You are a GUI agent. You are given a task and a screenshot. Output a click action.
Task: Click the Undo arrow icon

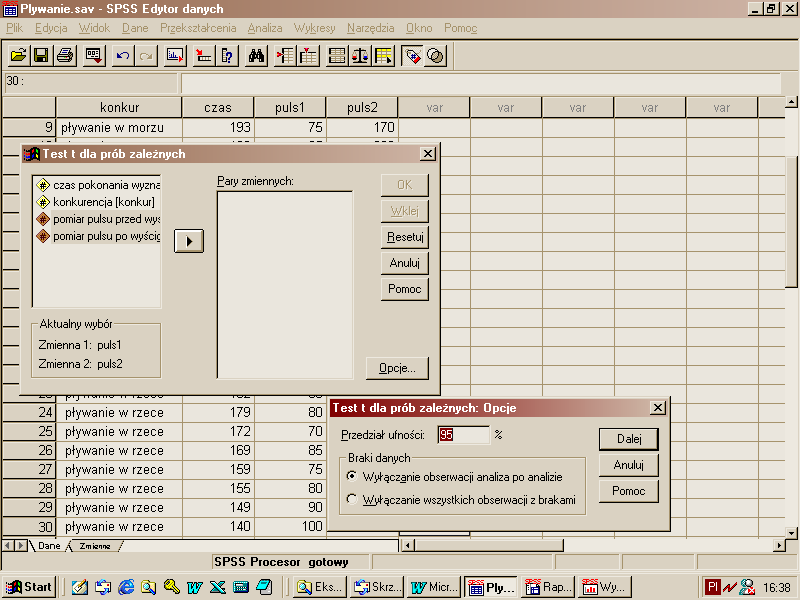[x=123, y=56]
